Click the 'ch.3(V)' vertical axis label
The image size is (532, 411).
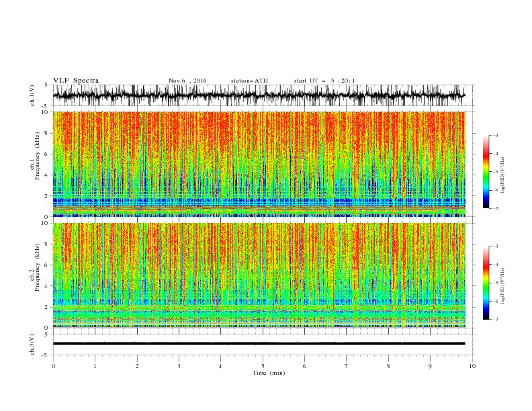click(x=32, y=345)
